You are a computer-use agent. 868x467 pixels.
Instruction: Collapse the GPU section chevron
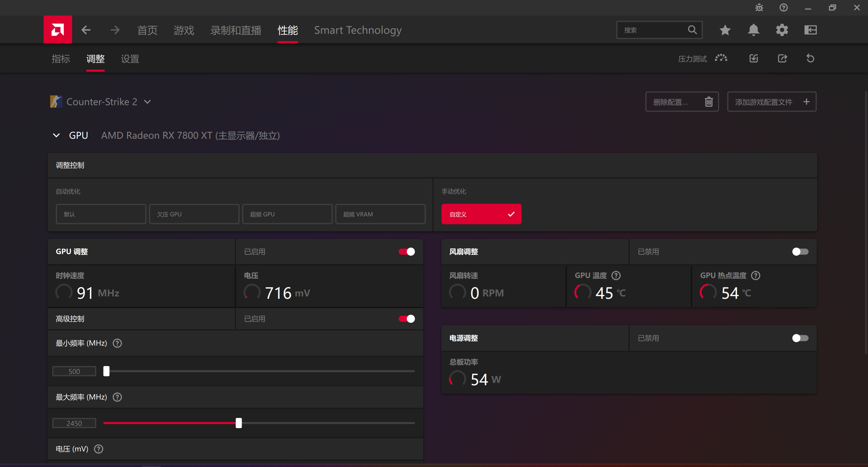coord(56,135)
